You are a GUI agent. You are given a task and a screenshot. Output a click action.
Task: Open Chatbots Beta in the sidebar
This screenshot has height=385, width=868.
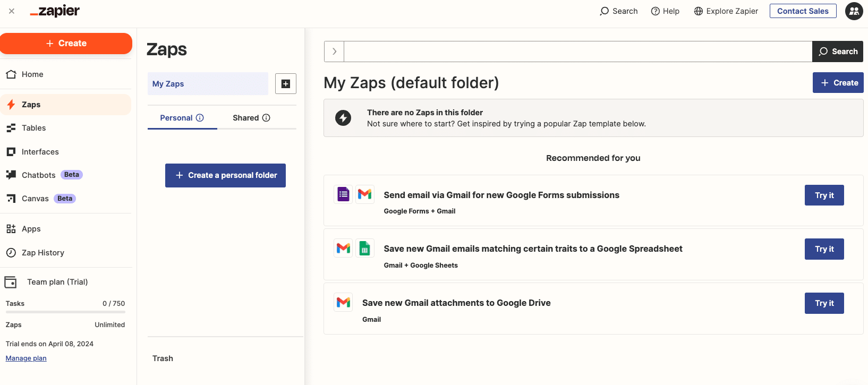point(66,175)
